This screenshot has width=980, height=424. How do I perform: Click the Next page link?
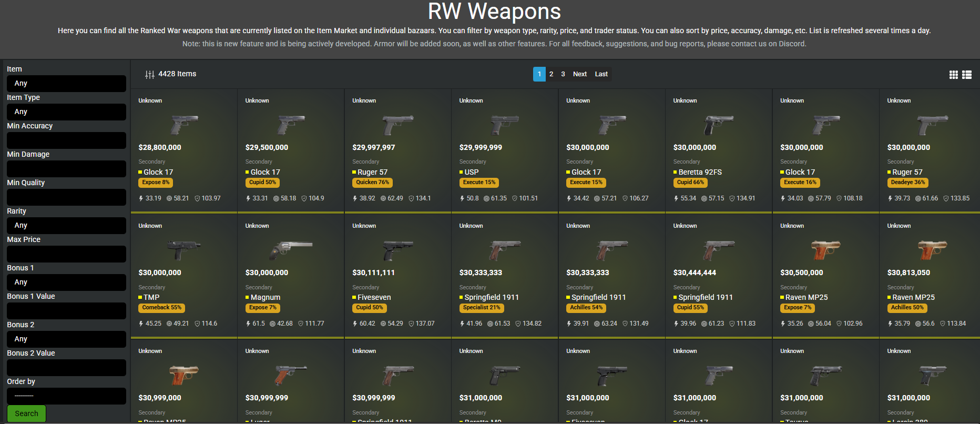click(x=579, y=74)
